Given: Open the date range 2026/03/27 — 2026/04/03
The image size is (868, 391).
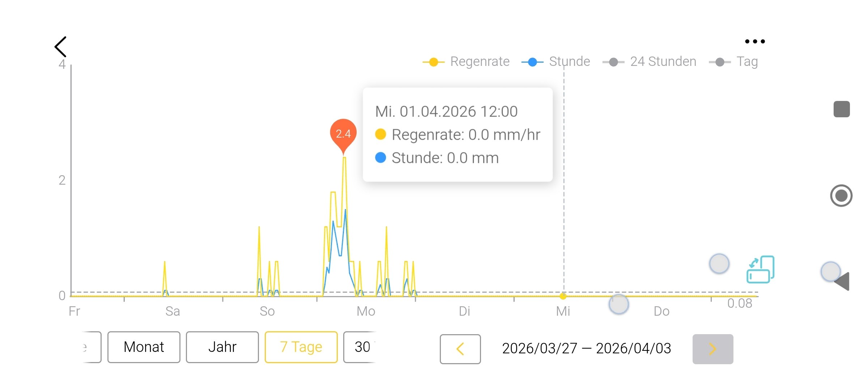Looking at the screenshot, I should tap(587, 348).
